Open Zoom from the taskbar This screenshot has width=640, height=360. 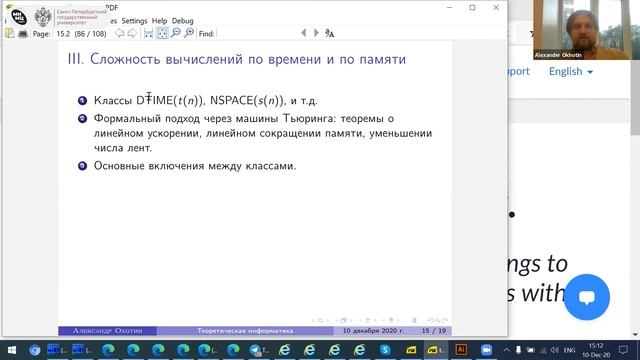[486, 350]
